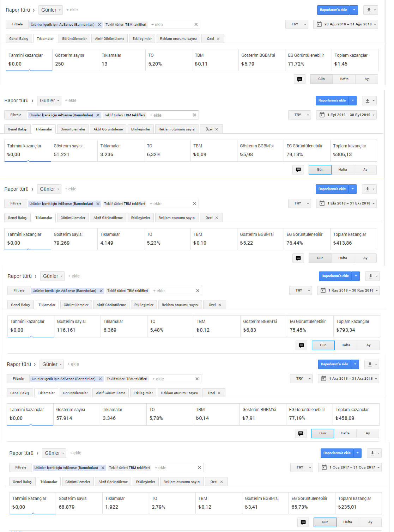Close the Özel tab in the December report

(219, 393)
